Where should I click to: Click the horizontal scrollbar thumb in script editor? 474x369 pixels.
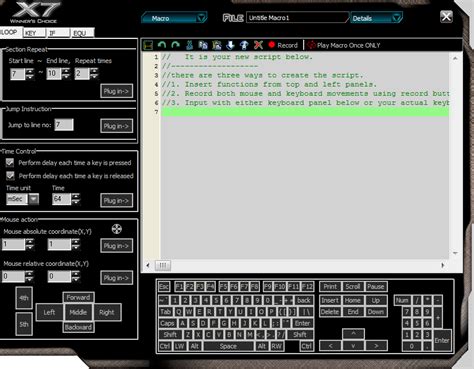point(163,265)
